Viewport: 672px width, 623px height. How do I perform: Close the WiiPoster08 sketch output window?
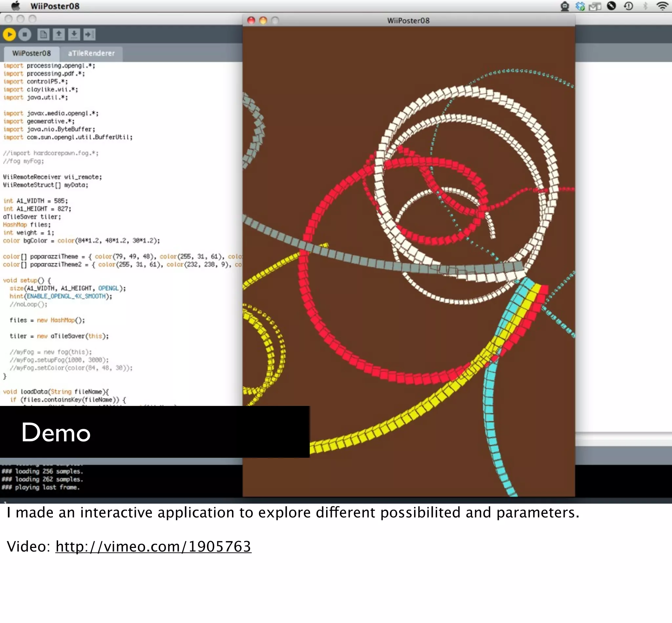[x=251, y=21]
